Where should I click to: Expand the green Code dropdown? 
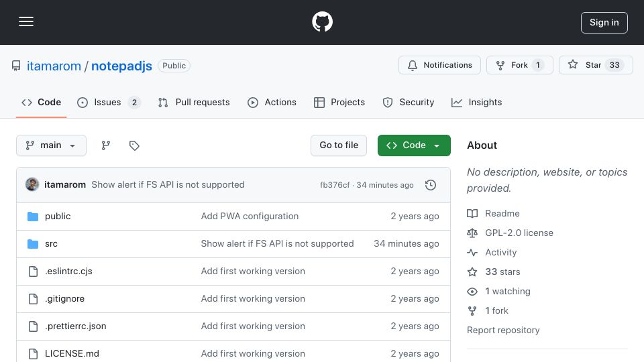(414, 145)
